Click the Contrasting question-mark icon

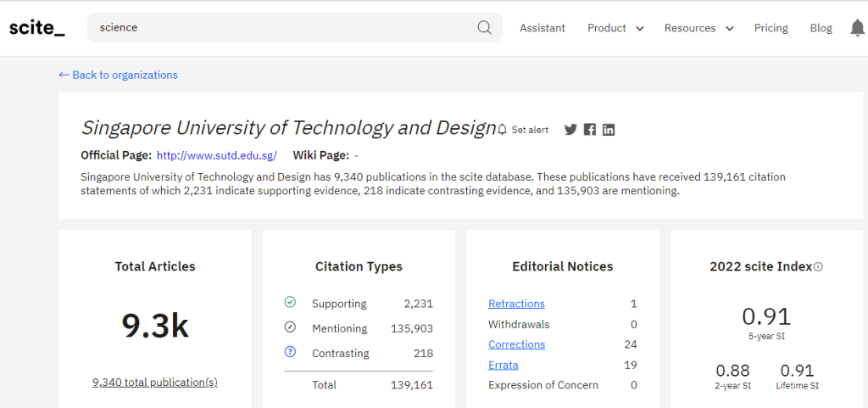tap(290, 351)
